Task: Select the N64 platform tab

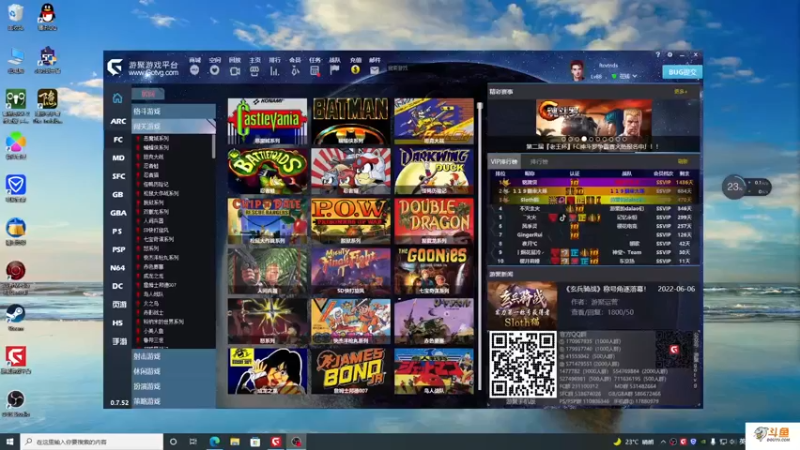Action: point(118,268)
